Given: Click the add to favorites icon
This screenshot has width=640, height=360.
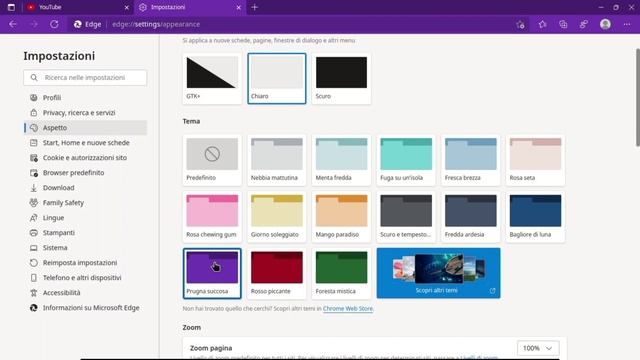Looking at the screenshot, I should tap(520, 24).
